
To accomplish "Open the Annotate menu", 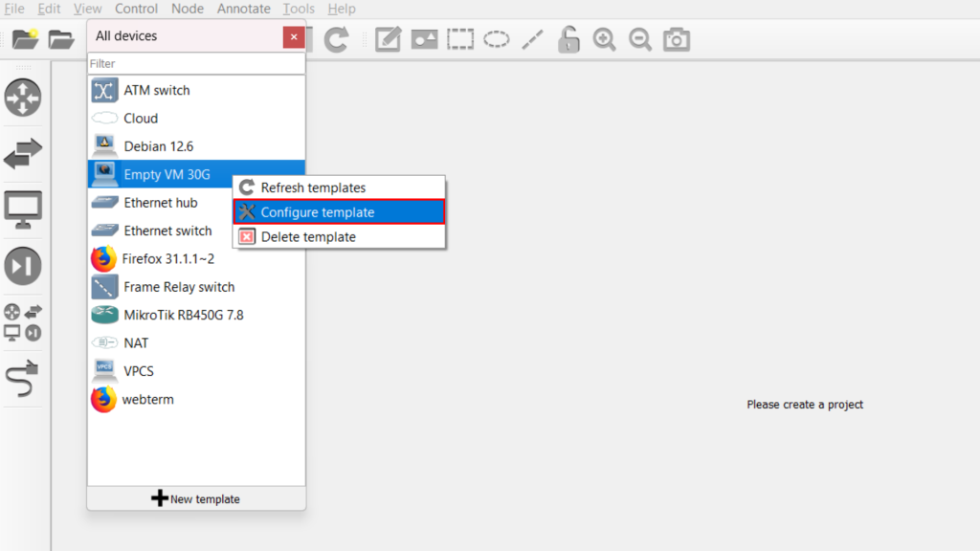I will click(243, 9).
